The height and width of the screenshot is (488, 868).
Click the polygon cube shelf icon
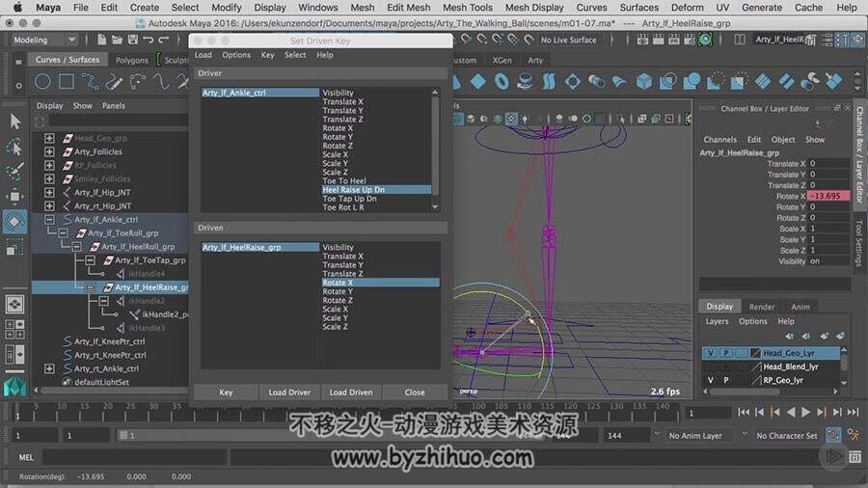[x=644, y=82]
